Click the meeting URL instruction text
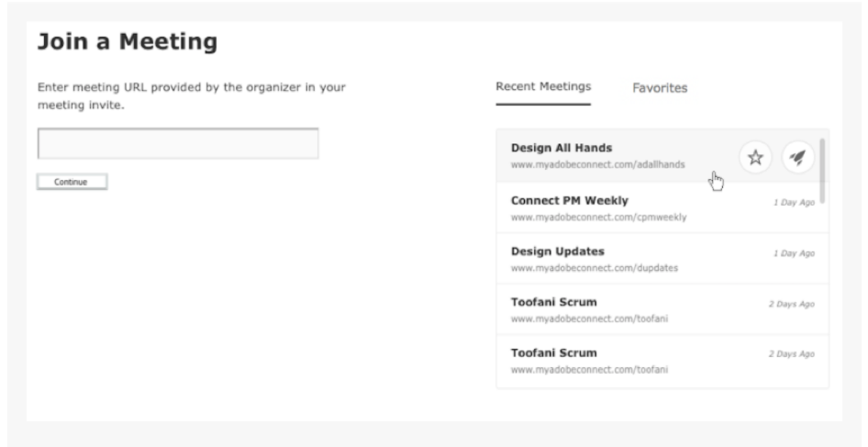Image resolution: width=868 pixels, height=447 pixels. click(x=192, y=95)
